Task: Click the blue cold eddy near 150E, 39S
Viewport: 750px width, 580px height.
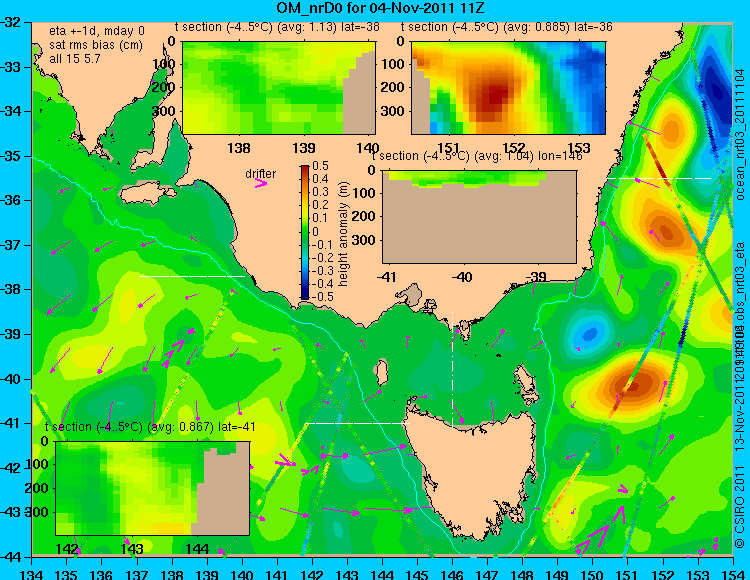Action: click(x=590, y=333)
